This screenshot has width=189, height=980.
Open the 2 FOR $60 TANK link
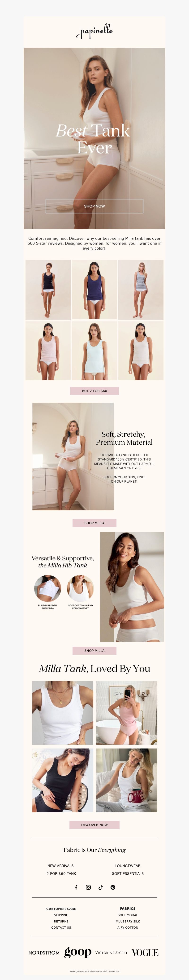coord(61,873)
